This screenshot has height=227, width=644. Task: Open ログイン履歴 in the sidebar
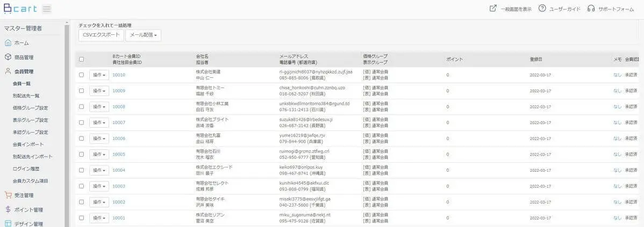[x=26, y=169]
